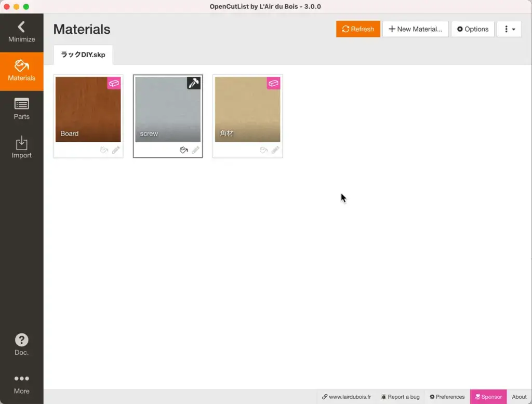Open the materials Options

pos(473,29)
